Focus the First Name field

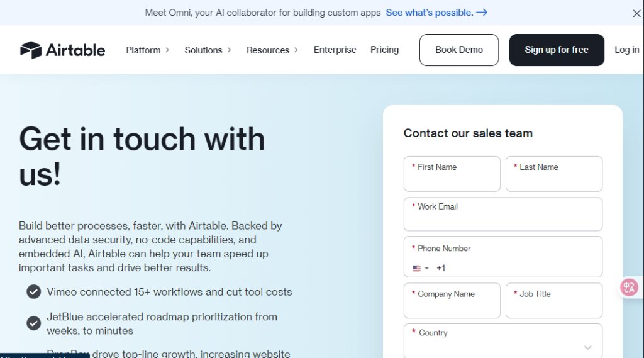(x=452, y=174)
